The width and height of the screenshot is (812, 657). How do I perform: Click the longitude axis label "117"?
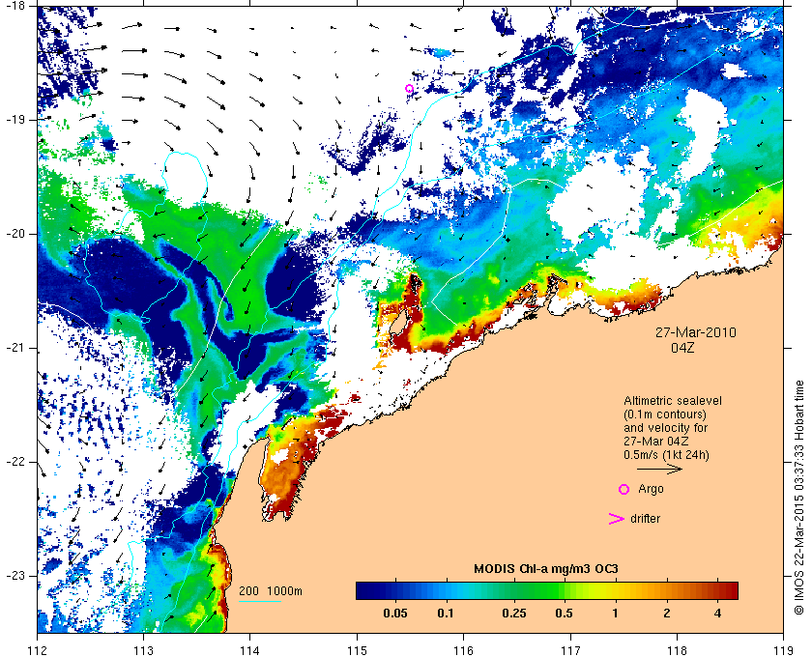pyautogui.click(x=570, y=649)
